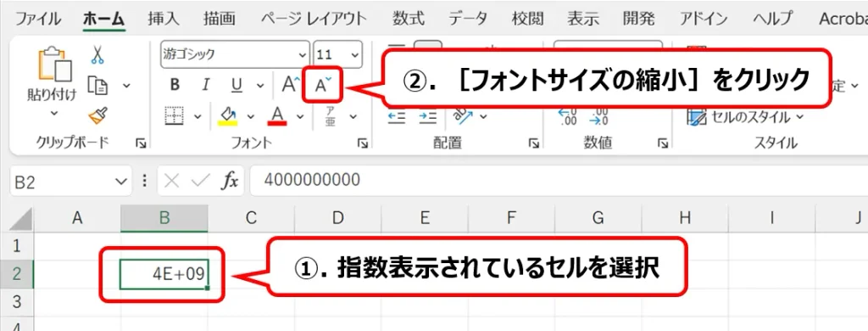The height and width of the screenshot is (331, 868).
Task: Select the Format Painter brush icon
Action: click(97, 116)
